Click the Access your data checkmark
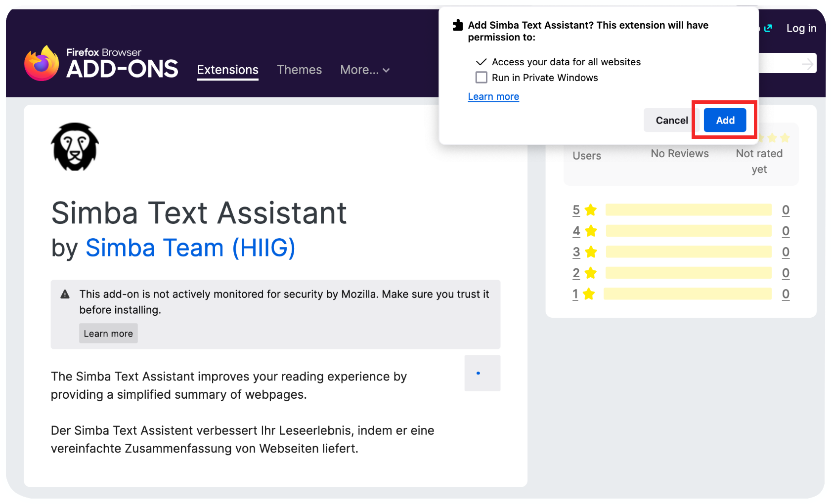 (x=481, y=62)
